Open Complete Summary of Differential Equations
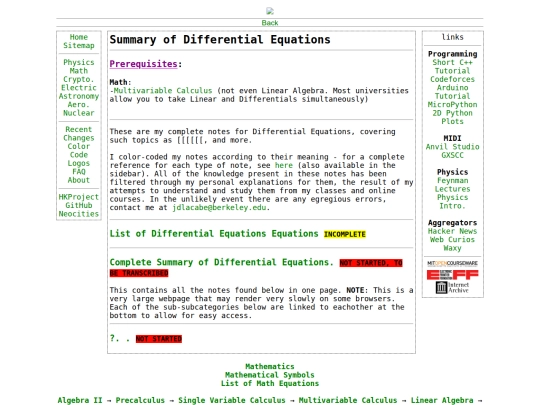 pos(221,262)
